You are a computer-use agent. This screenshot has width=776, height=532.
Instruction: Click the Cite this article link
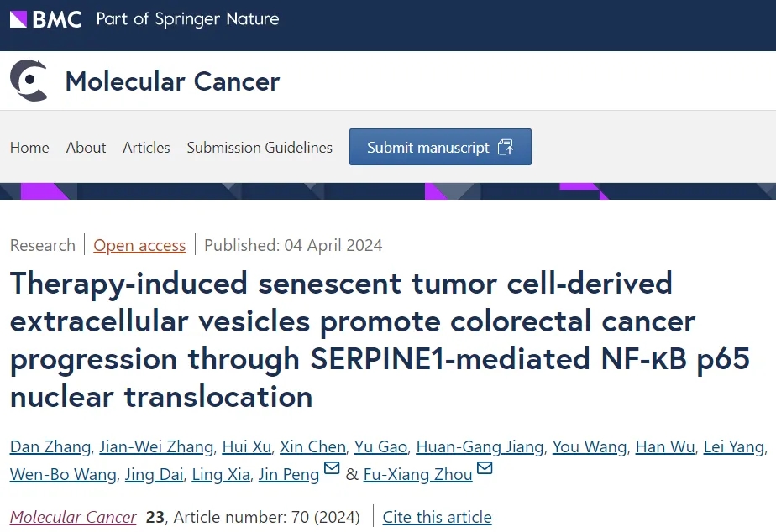438,517
